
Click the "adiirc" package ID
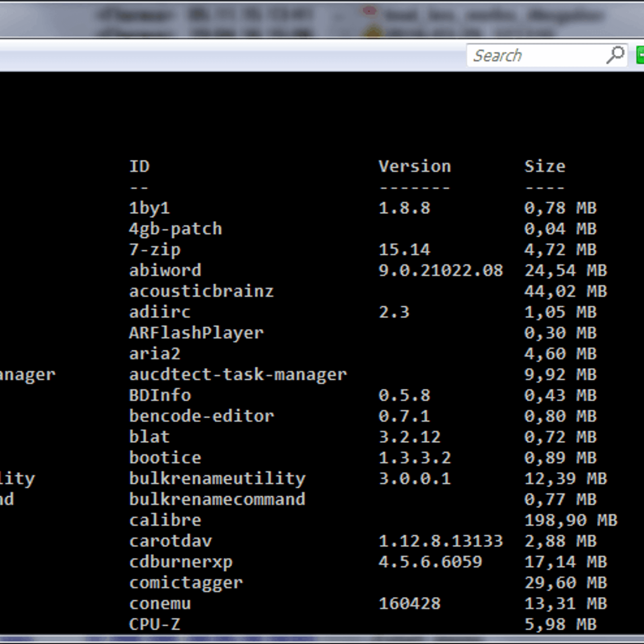click(x=160, y=312)
